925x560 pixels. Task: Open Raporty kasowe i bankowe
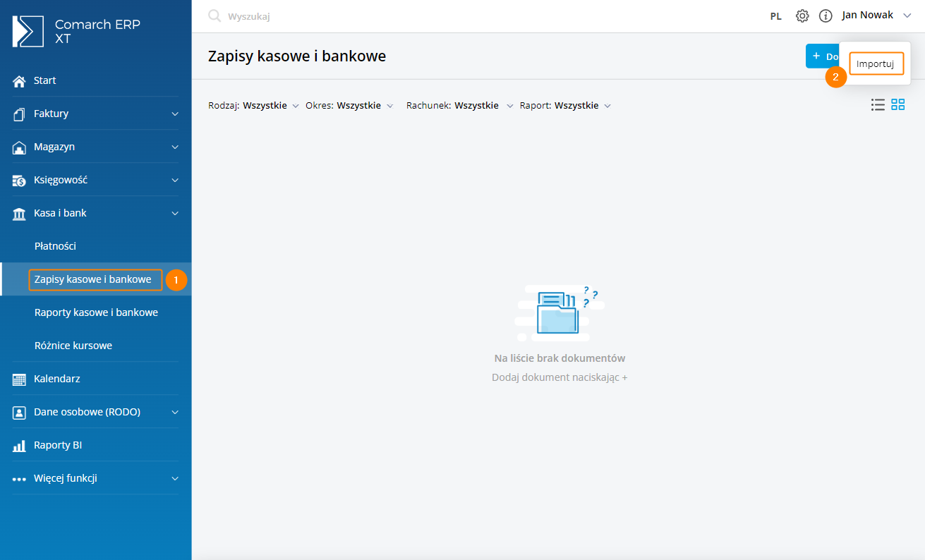tap(96, 312)
